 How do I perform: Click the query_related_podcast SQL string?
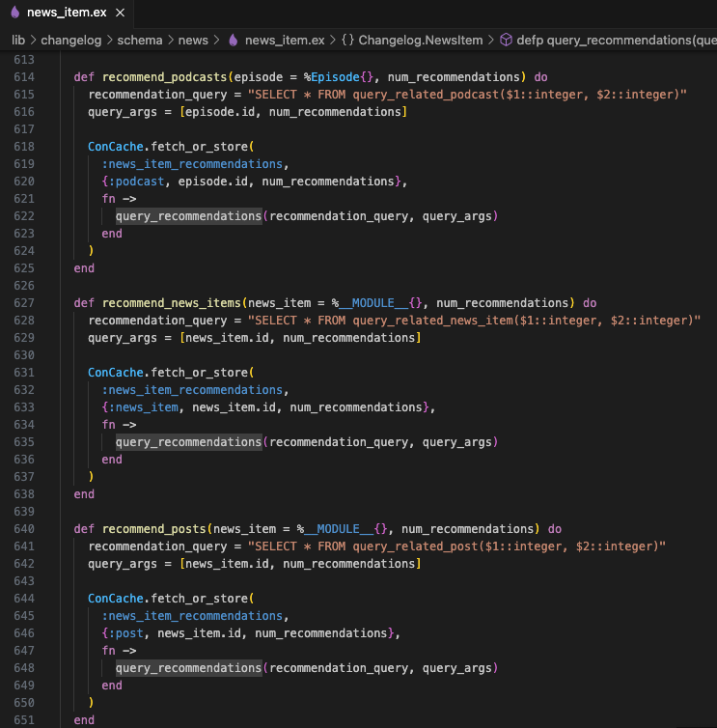tap(467, 95)
